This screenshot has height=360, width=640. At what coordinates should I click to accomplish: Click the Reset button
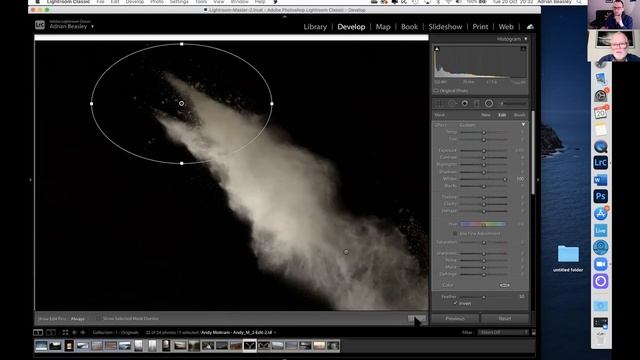tap(505, 318)
